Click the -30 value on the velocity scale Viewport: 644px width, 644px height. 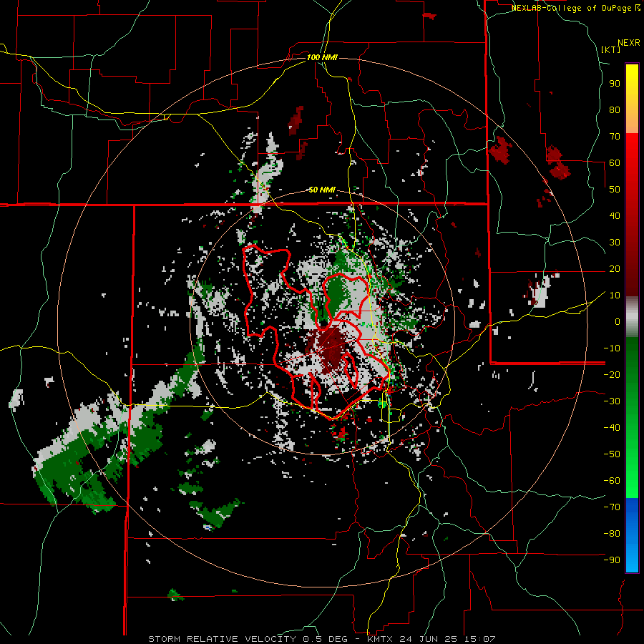coord(612,401)
